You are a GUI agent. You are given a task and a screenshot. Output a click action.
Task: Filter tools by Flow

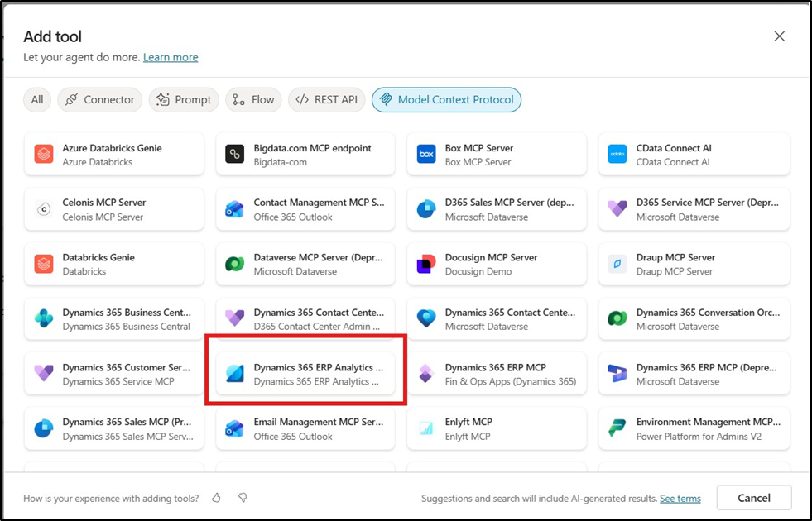click(x=253, y=100)
